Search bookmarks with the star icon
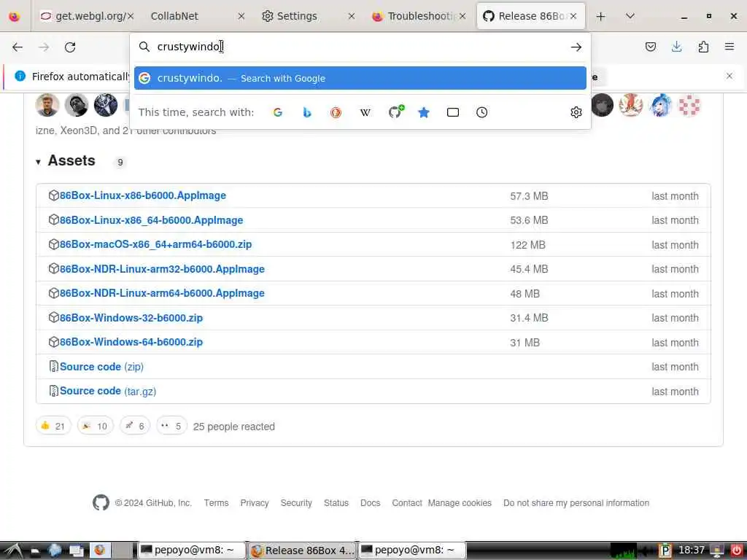The image size is (747, 560). click(424, 112)
